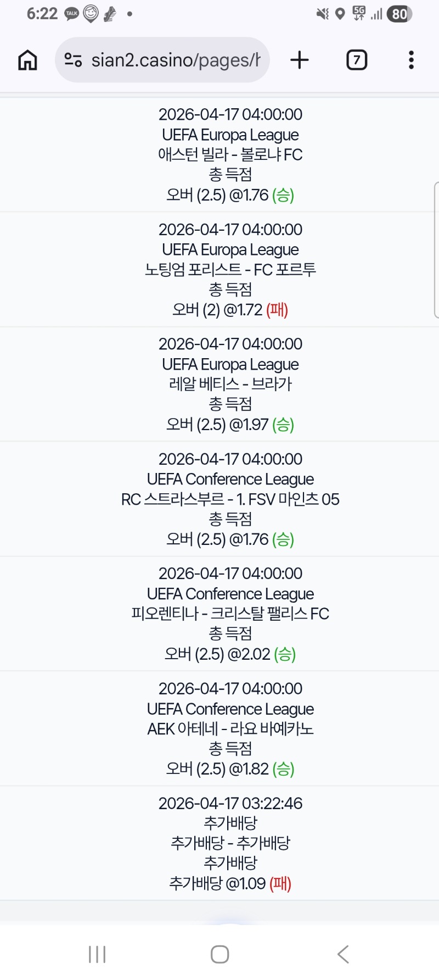Open the tab switcher showing 7 tabs

coord(357,60)
